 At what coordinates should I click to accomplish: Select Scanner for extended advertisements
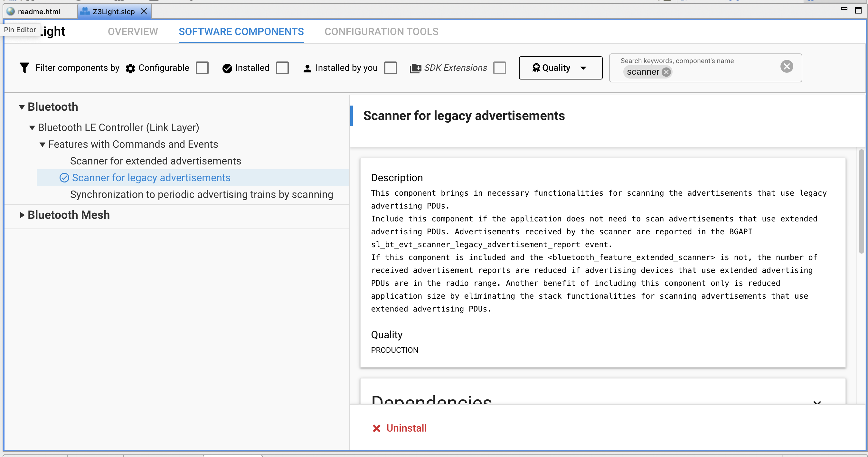coord(155,161)
